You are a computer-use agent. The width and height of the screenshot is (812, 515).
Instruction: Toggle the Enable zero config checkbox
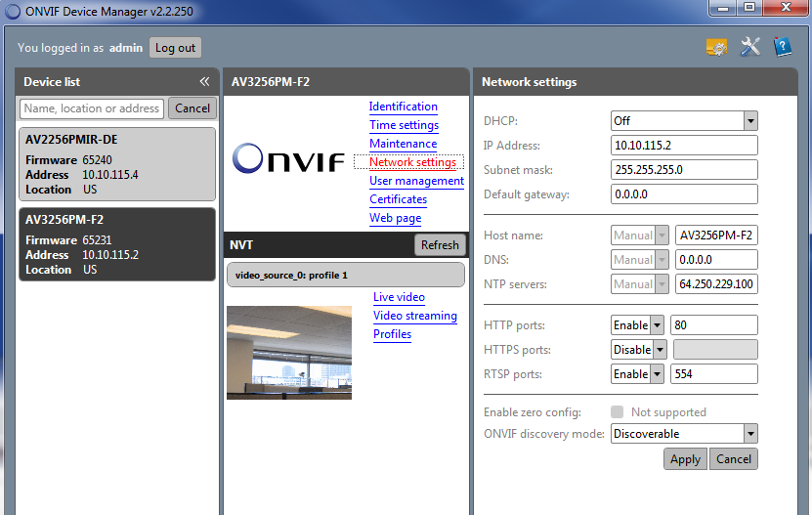click(x=617, y=411)
